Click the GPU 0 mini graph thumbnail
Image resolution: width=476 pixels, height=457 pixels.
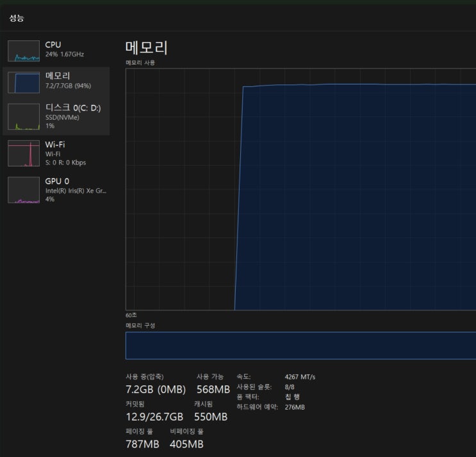(24, 190)
